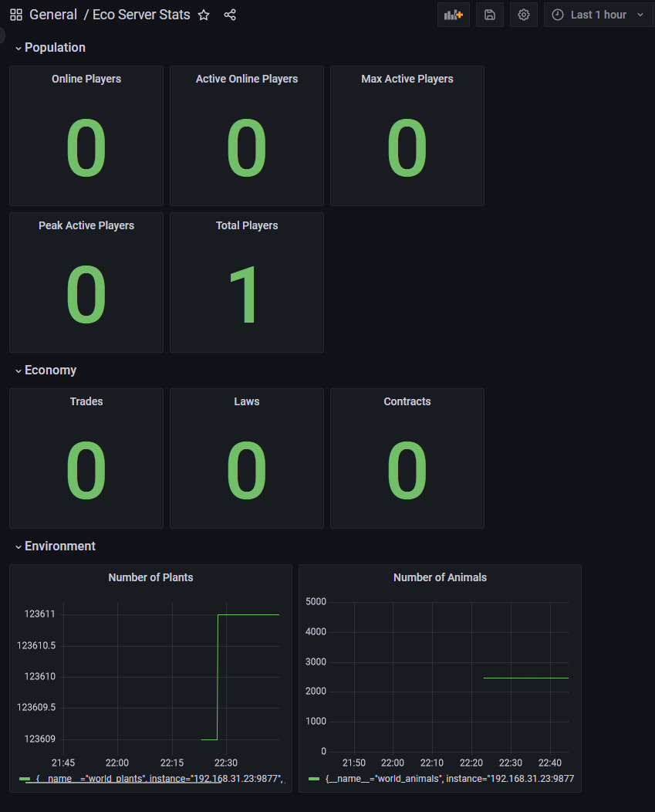Open the share dashboard icon

tap(230, 15)
